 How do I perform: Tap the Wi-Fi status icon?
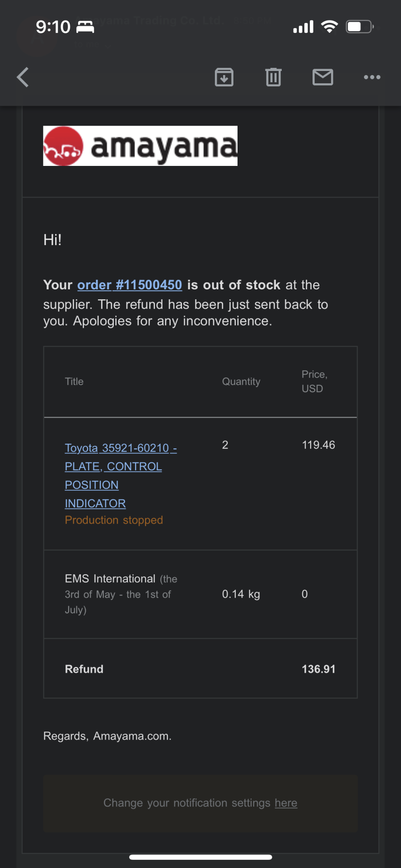tap(330, 27)
